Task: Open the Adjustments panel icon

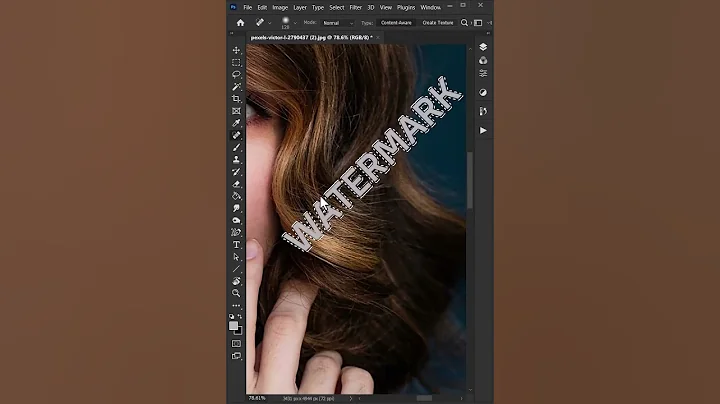Action: pyautogui.click(x=483, y=92)
